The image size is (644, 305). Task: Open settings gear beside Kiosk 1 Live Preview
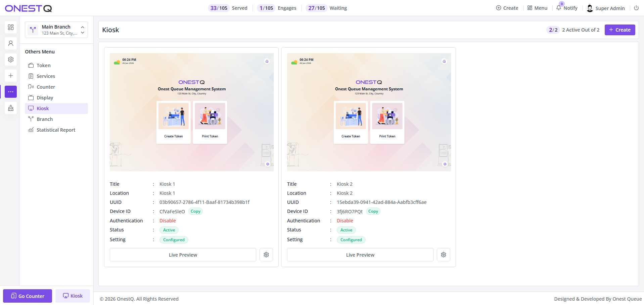pyautogui.click(x=266, y=255)
